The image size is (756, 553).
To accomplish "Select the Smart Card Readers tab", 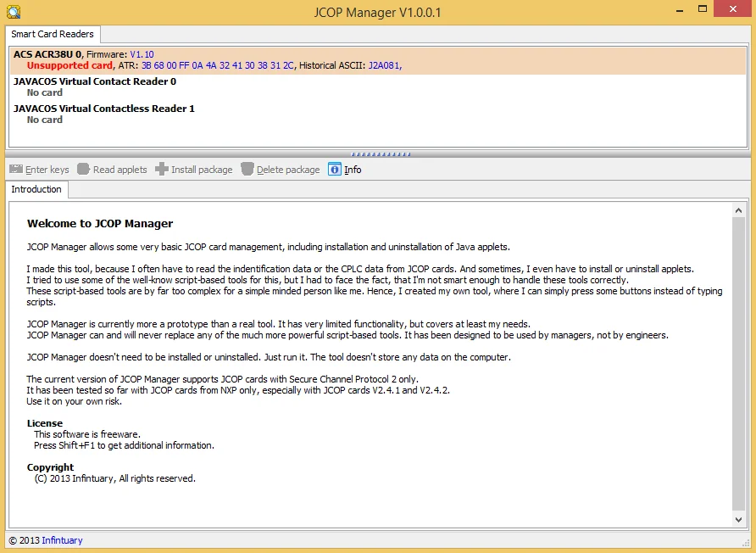I will (x=53, y=34).
